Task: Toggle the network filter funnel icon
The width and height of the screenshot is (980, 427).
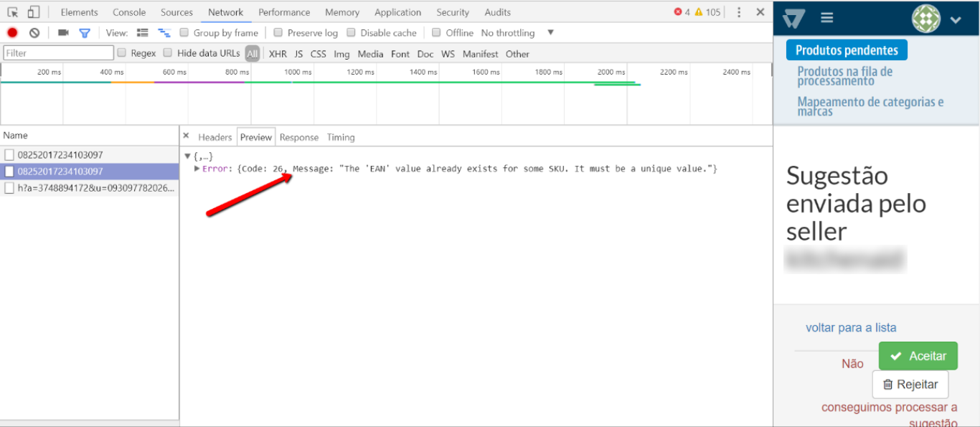Action: (x=85, y=33)
